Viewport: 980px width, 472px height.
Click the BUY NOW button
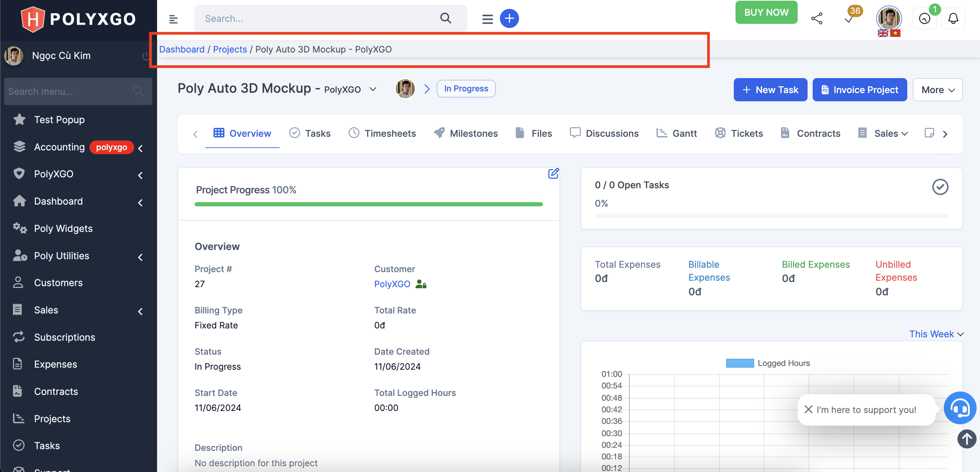point(766,12)
